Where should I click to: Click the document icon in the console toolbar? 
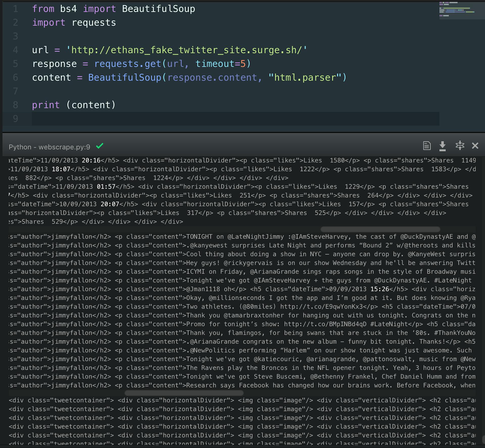[427, 146]
